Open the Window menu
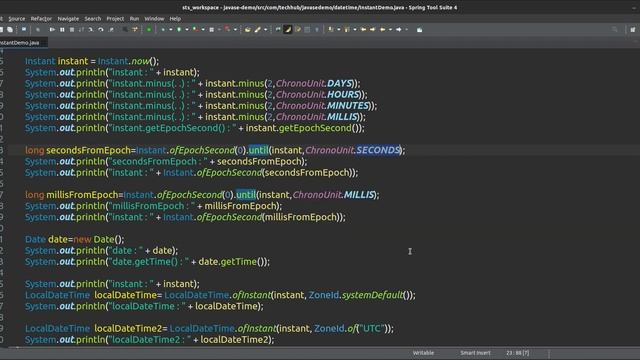The height and width of the screenshot is (360, 640). tap(154, 19)
